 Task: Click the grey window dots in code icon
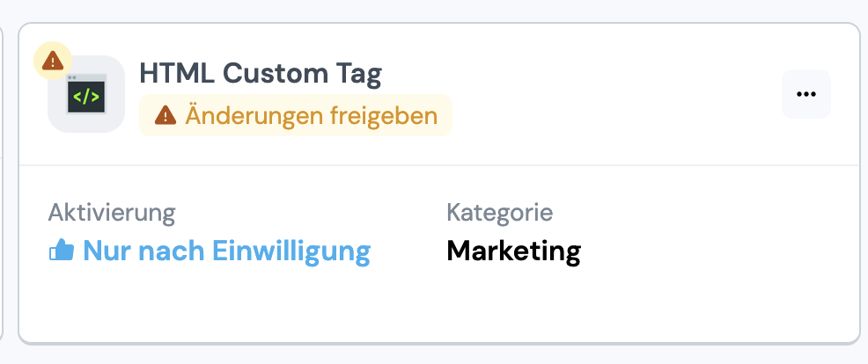[72, 78]
